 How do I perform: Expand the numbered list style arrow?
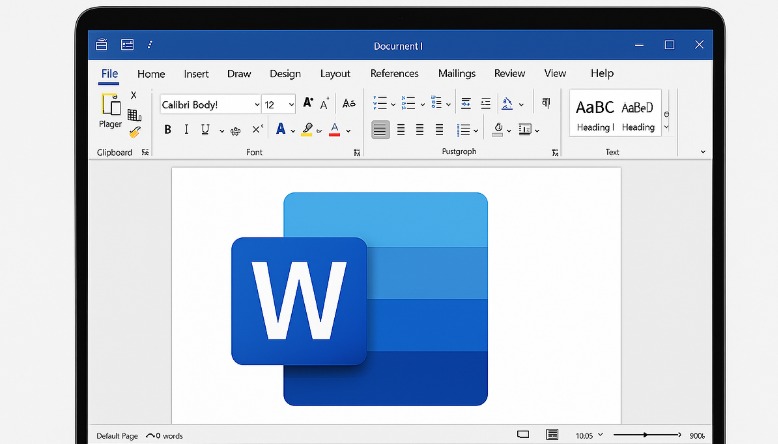422,104
